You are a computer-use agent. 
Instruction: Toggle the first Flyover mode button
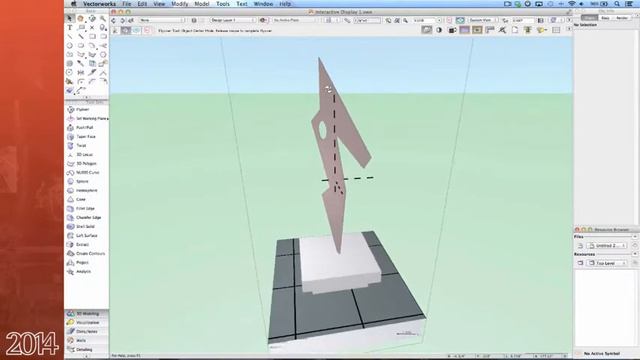coord(116,30)
